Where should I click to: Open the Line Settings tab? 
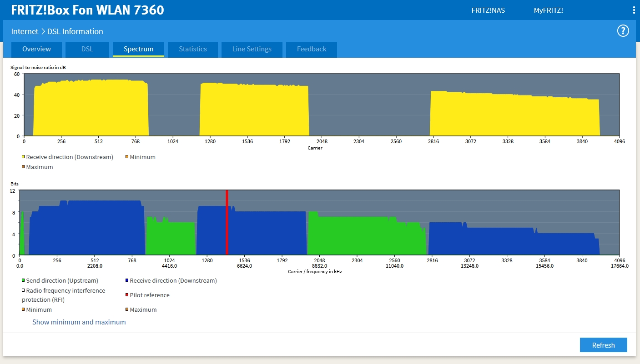coord(252,49)
